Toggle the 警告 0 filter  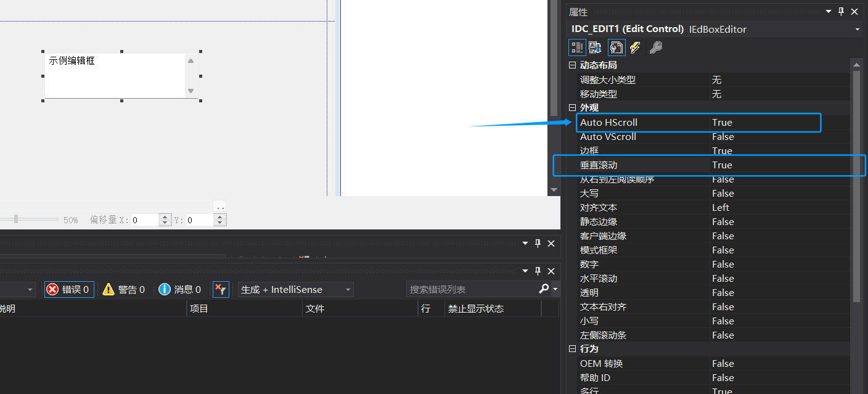(x=124, y=289)
